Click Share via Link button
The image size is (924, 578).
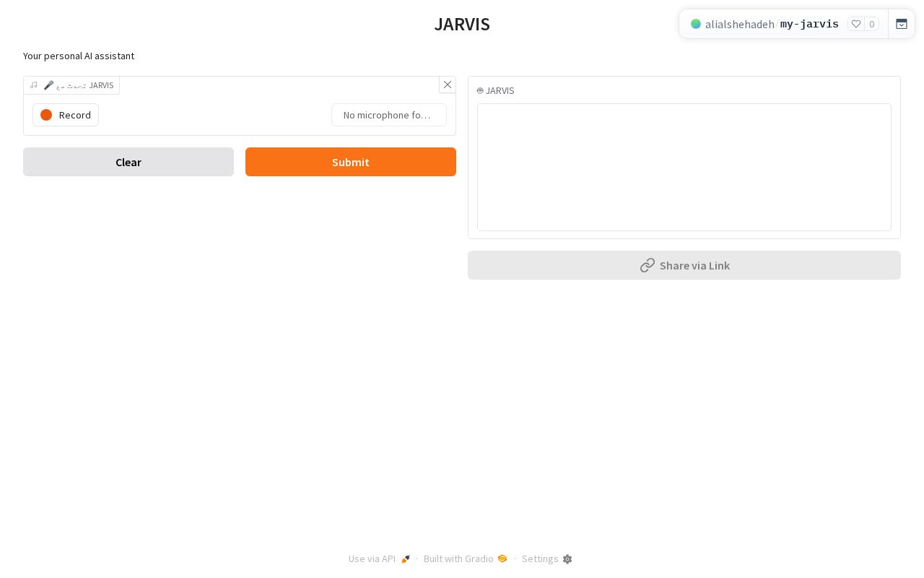coord(684,265)
